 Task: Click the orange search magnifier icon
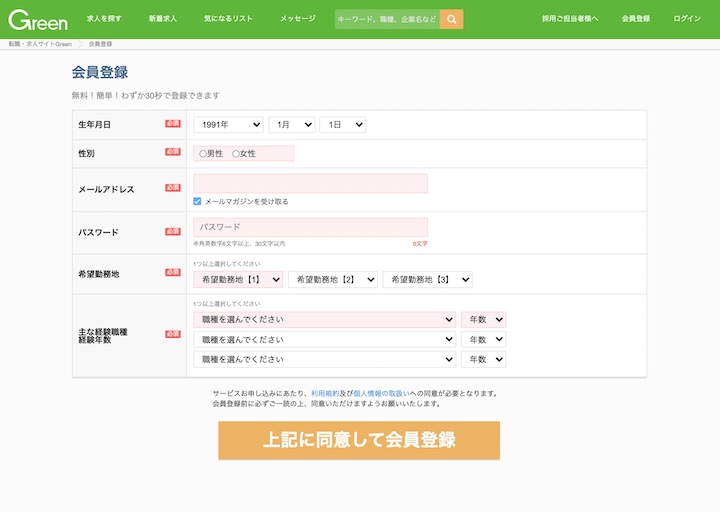[x=451, y=19]
